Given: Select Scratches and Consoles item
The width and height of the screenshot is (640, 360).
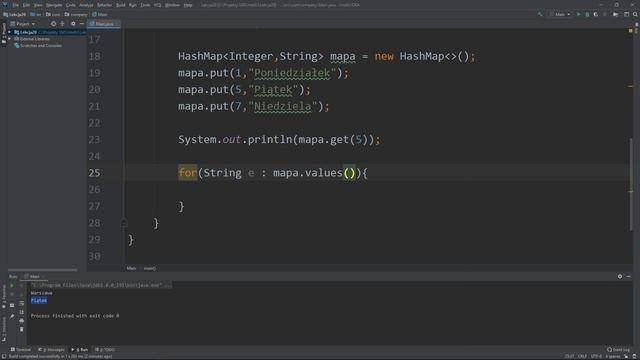Looking at the screenshot, I should click(38, 46).
